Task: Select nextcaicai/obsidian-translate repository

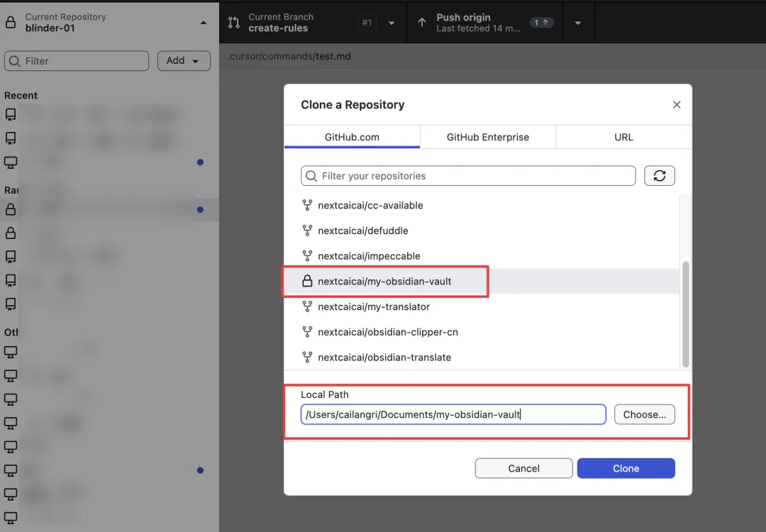Action: pyautogui.click(x=482, y=357)
